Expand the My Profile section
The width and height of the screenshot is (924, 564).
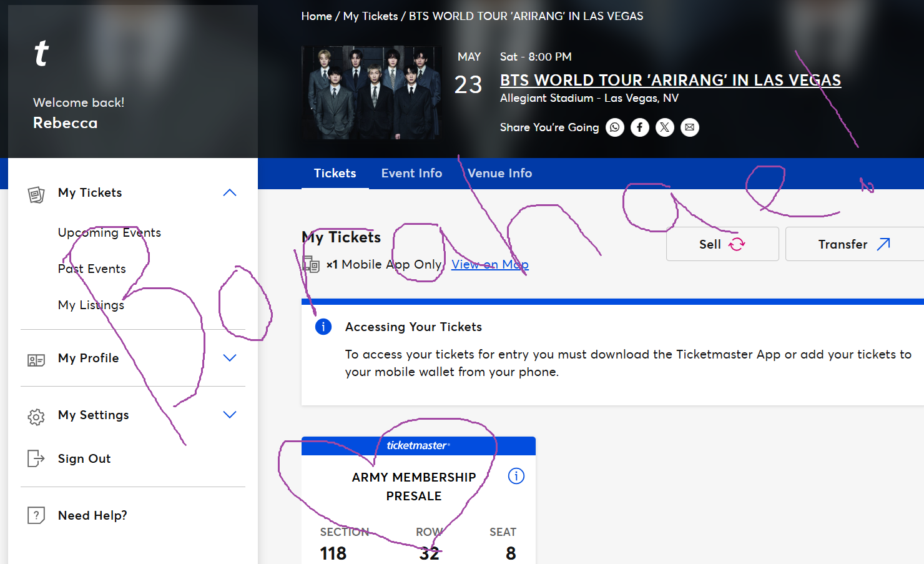[x=230, y=357]
